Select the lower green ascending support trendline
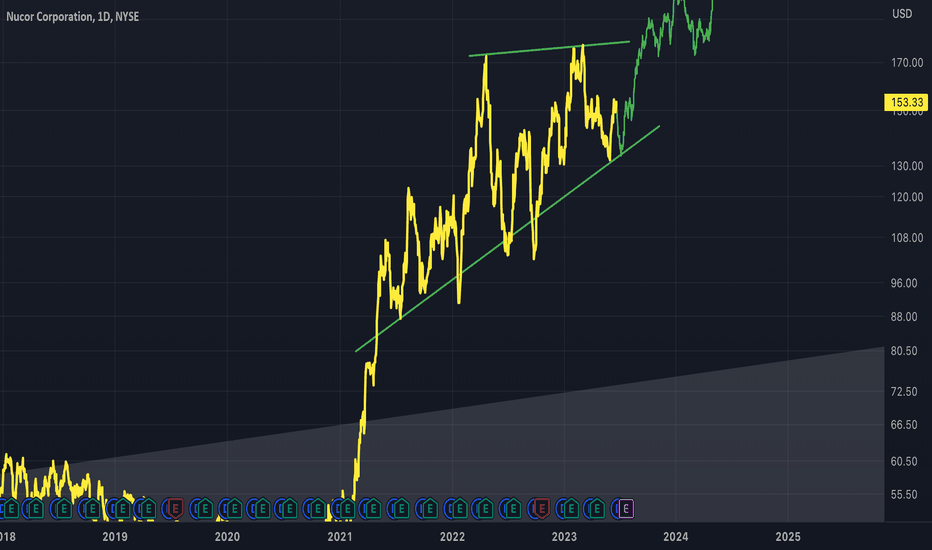 [508, 238]
